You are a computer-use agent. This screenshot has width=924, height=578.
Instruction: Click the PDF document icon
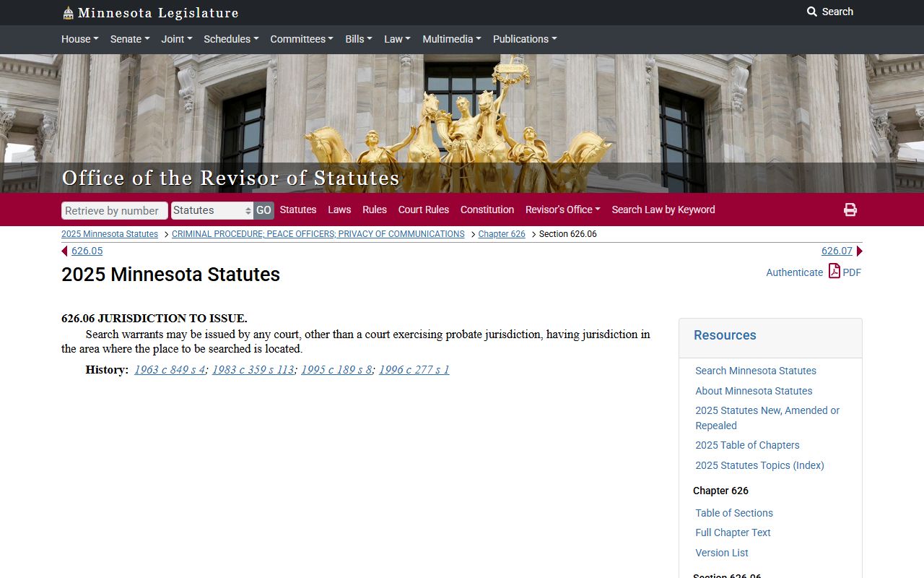click(834, 271)
